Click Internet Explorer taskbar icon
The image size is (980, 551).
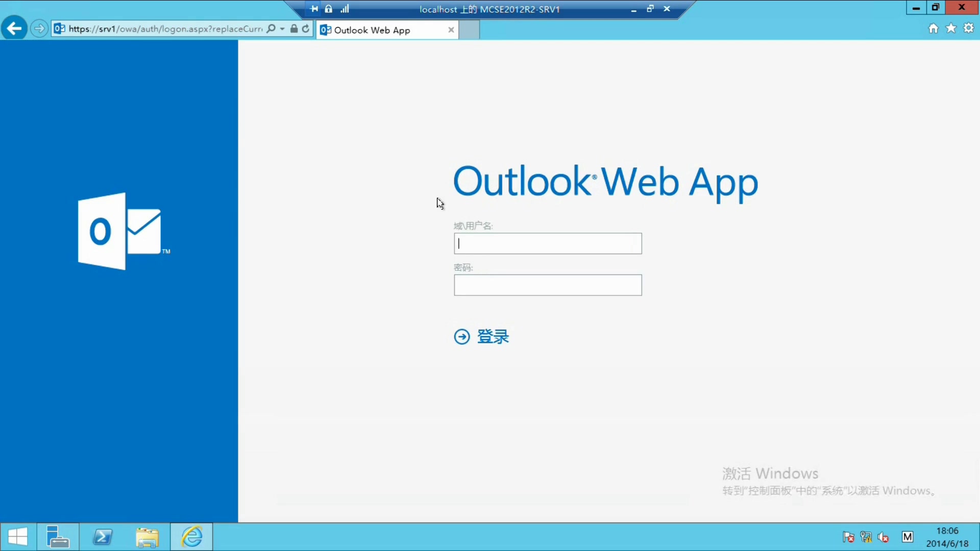click(192, 537)
